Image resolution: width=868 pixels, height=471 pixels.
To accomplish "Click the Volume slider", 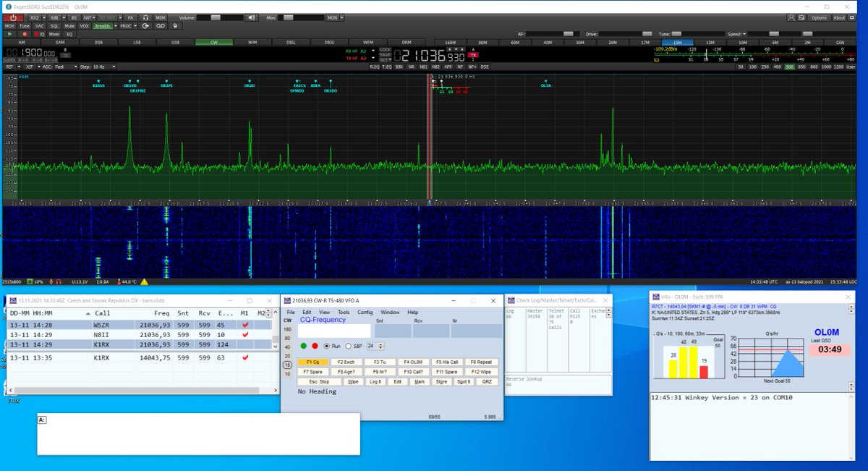I will (220, 17).
